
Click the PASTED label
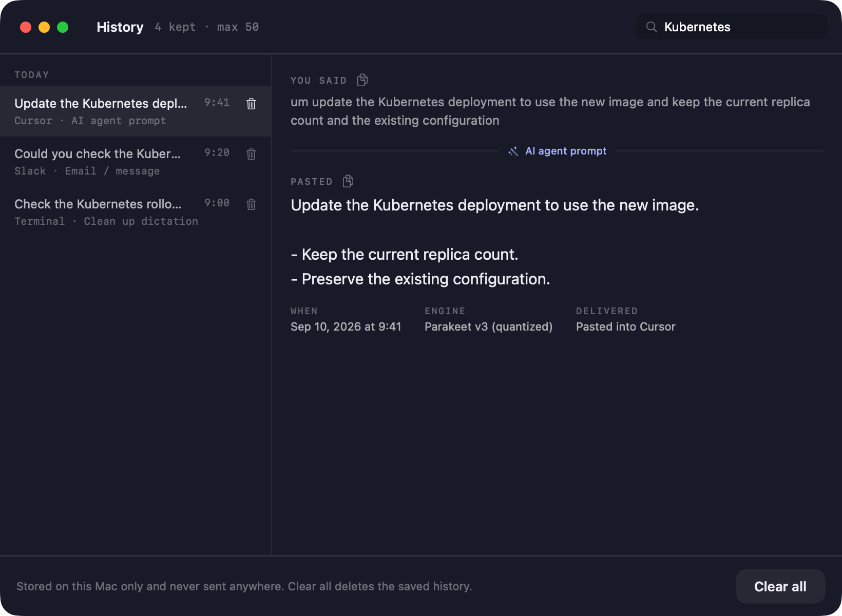click(312, 182)
